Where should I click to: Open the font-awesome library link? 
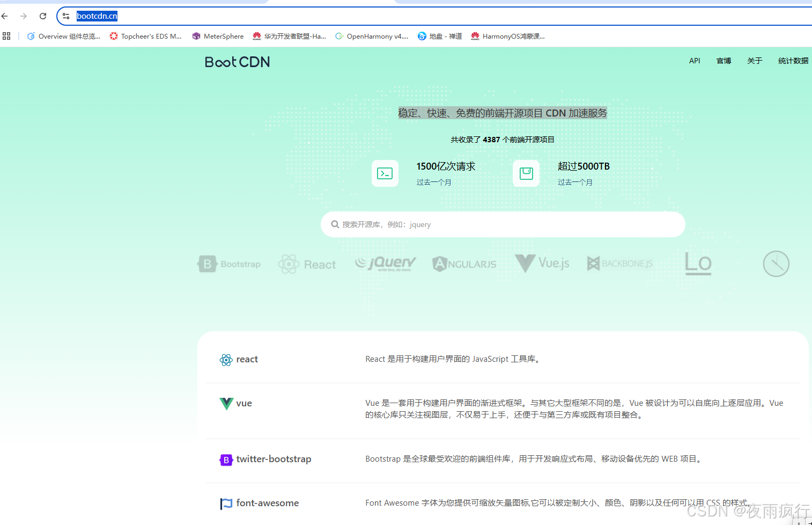pos(268,503)
